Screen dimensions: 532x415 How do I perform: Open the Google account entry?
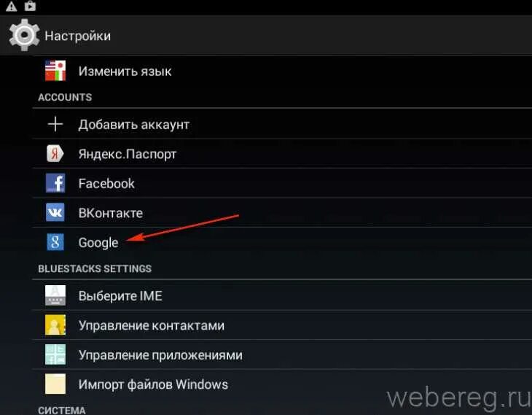pos(282,242)
